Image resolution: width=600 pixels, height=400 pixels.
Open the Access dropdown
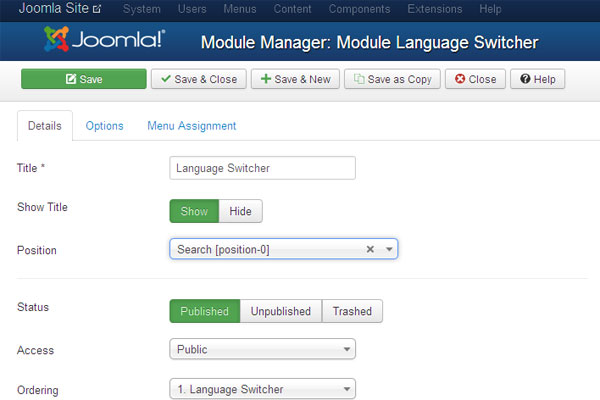click(x=262, y=349)
